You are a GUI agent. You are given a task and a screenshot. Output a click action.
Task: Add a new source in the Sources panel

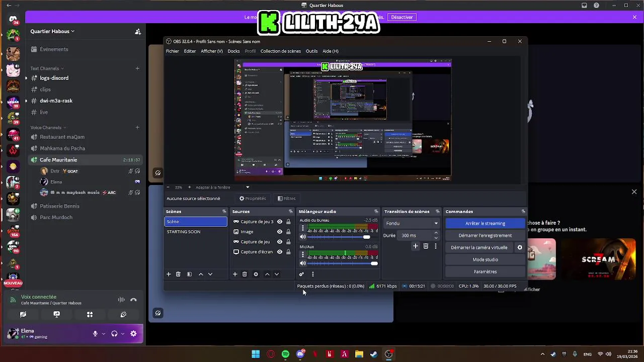(235, 274)
